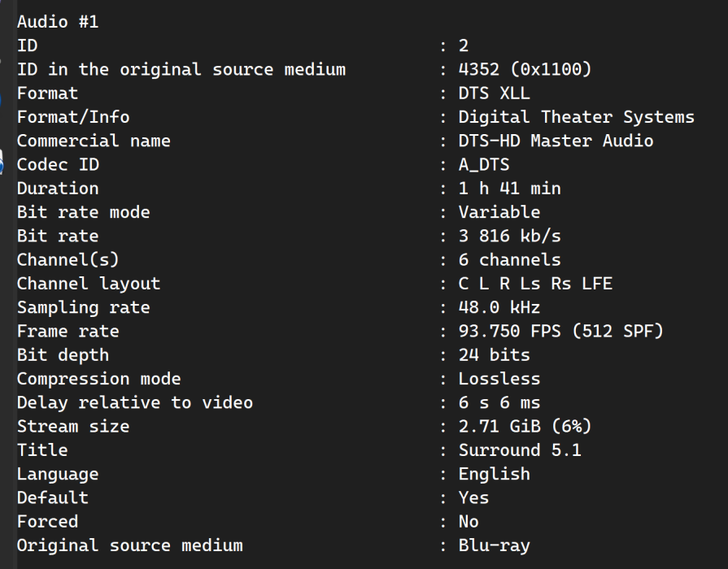Click the 24 bits bit depth value
The height and width of the screenshot is (569, 728).
(x=494, y=355)
